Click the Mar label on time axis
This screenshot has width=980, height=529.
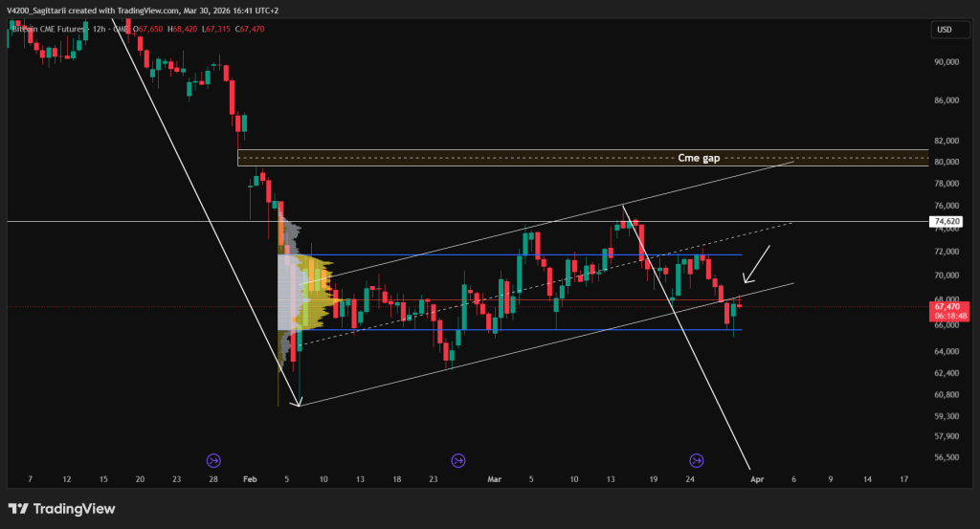[495, 478]
